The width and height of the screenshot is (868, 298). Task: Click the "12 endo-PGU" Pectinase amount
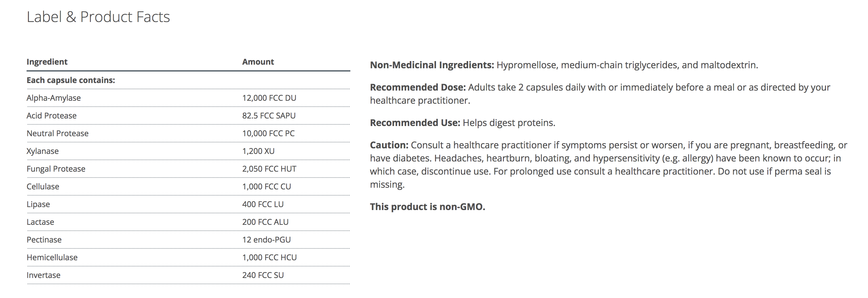coord(266,240)
